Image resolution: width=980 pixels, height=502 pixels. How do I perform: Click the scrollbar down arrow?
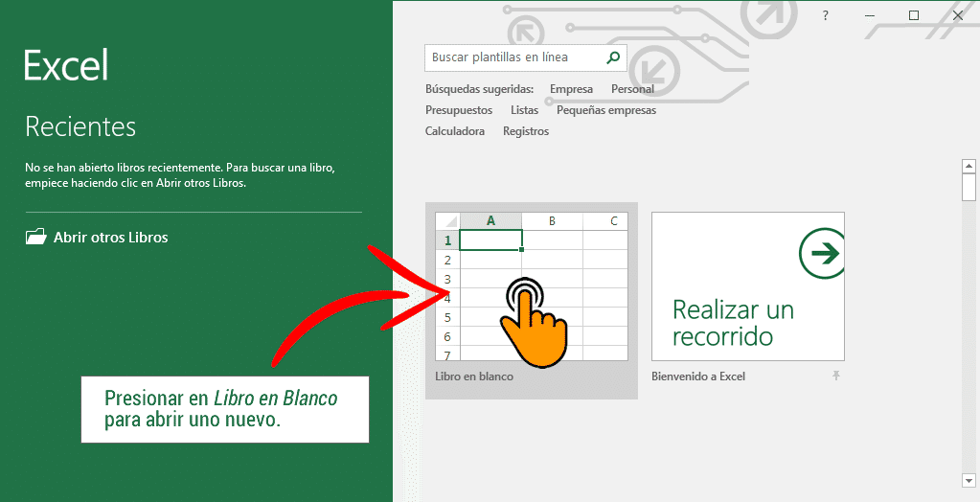[969, 479]
